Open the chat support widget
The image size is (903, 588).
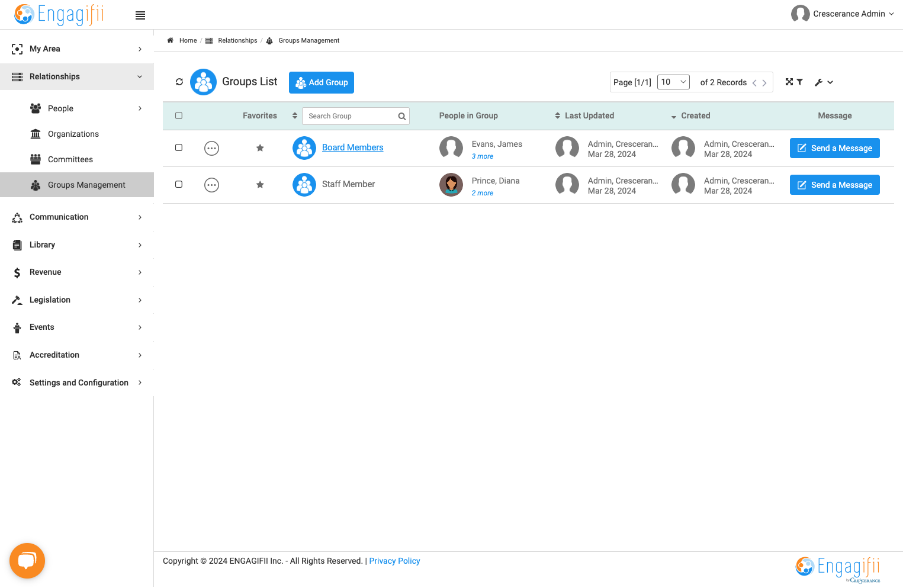coord(27,561)
